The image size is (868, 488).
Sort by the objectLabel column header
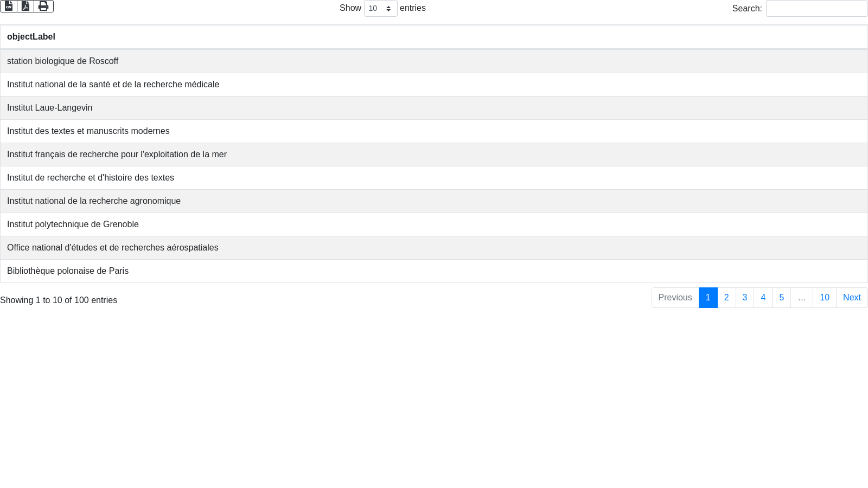(31, 37)
